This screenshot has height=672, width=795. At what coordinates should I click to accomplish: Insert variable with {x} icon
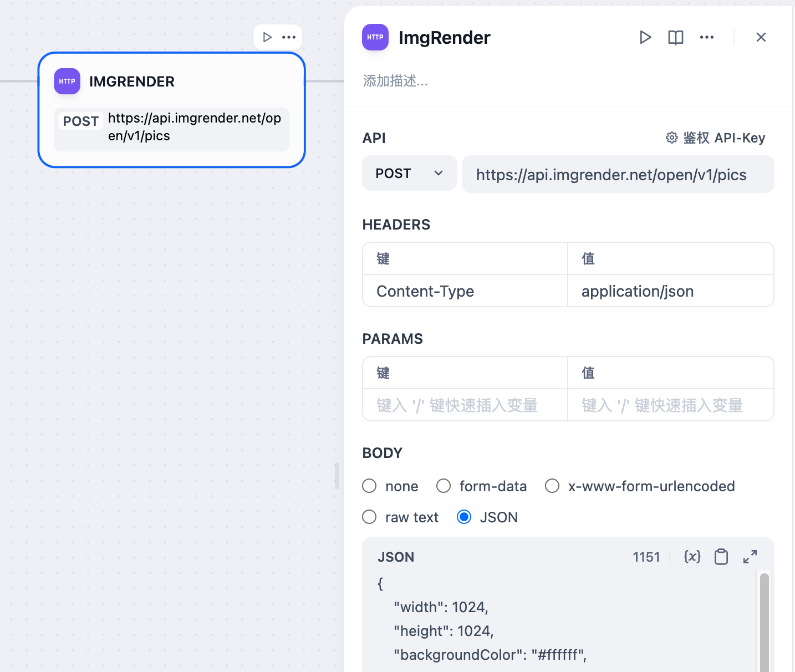(692, 557)
